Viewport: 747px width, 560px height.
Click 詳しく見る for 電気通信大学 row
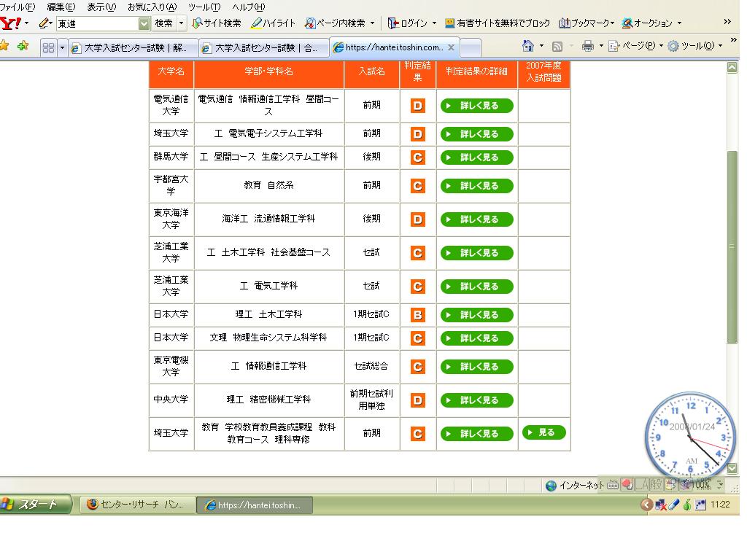pos(476,106)
